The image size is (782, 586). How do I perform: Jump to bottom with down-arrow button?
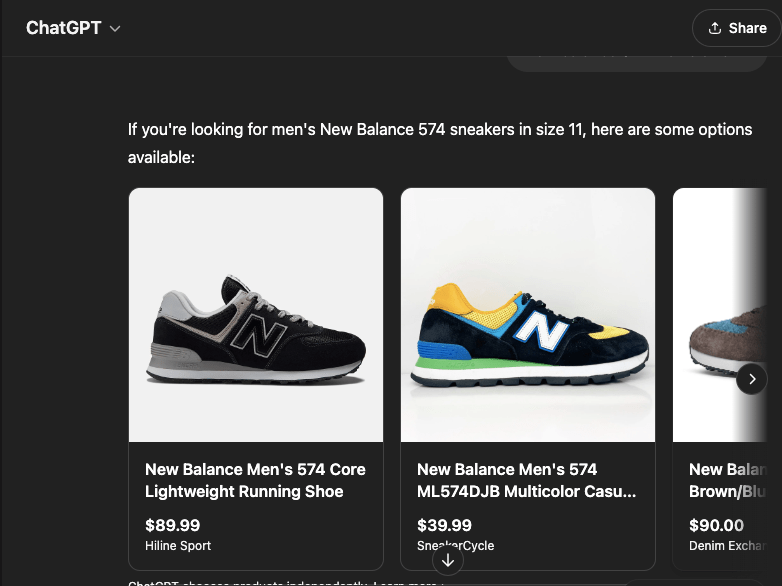tap(448, 561)
